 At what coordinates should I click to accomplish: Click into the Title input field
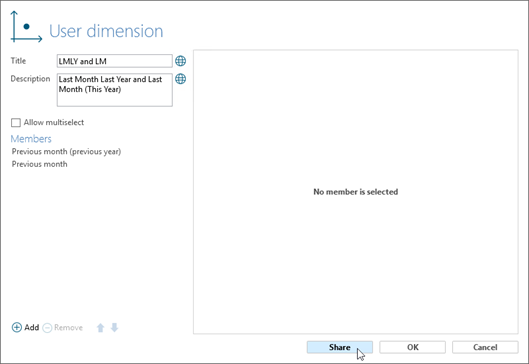point(115,61)
